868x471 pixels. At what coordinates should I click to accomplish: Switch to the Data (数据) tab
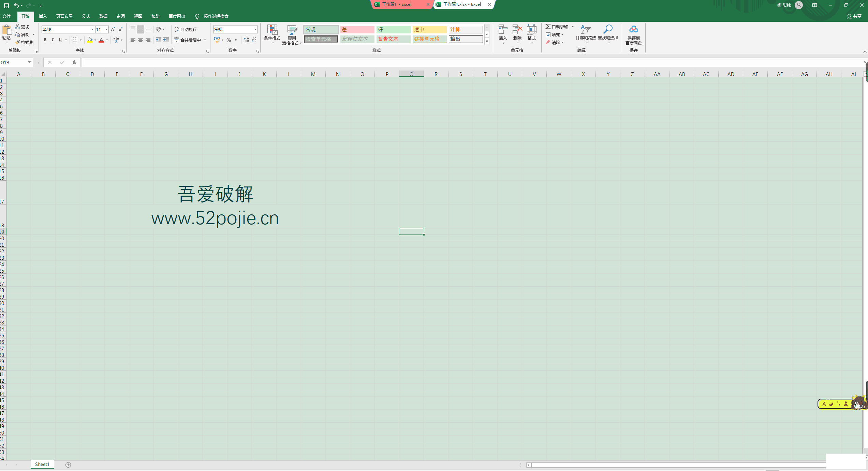[x=103, y=16]
